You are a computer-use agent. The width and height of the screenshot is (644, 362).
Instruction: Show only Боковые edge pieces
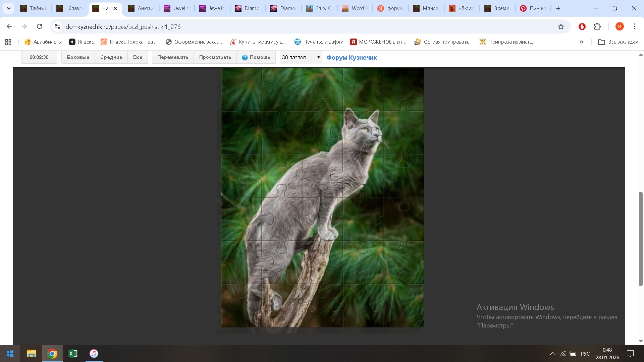pos(78,57)
